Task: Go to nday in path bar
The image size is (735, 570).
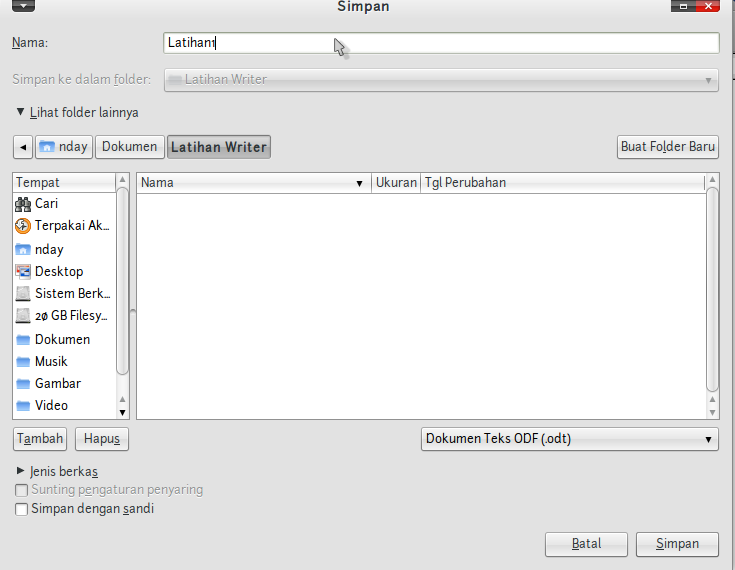Action: pos(64,147)
